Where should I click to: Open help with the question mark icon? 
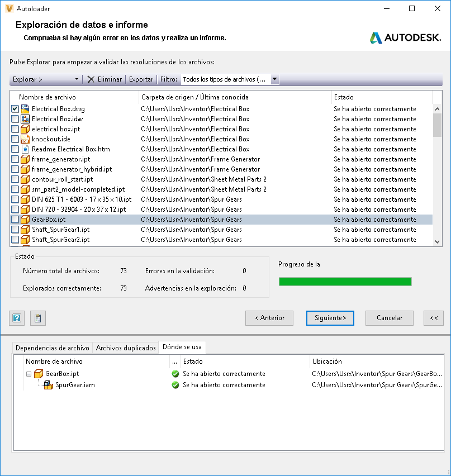(x=17, y=318)
